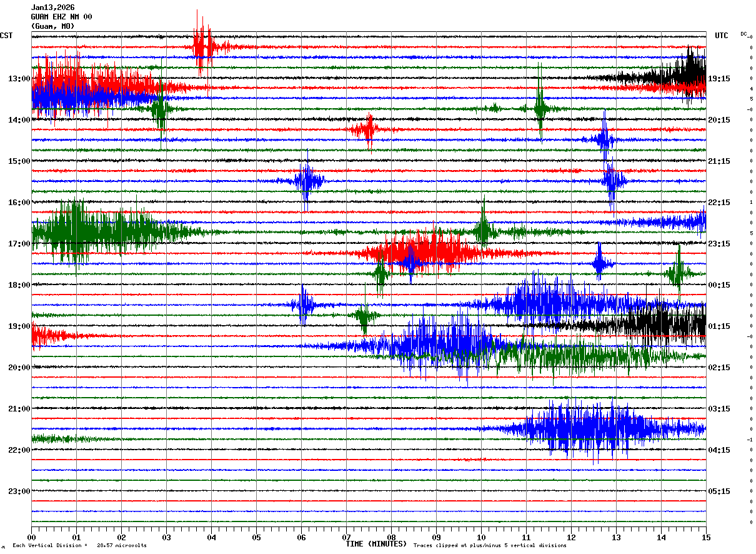The image size is (756, 554).
Task: Click the DC column header
Action: 744,34
